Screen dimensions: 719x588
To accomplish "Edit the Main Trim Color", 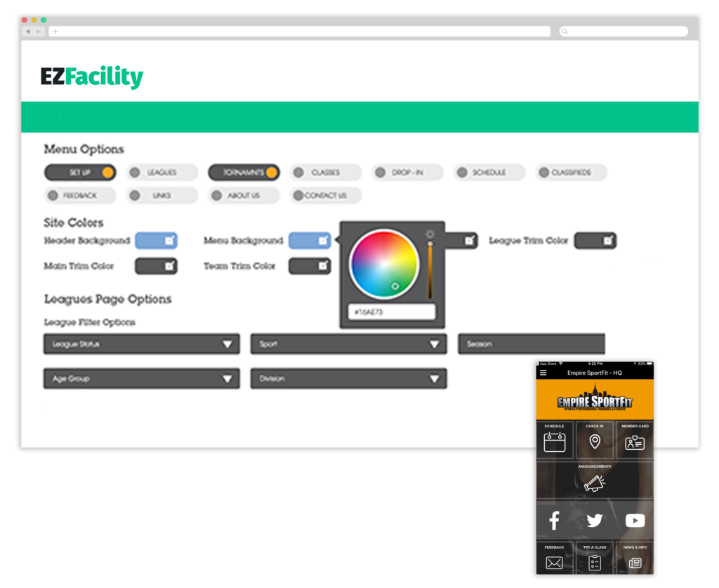I will pyautogui.click(x=167, y=267).
